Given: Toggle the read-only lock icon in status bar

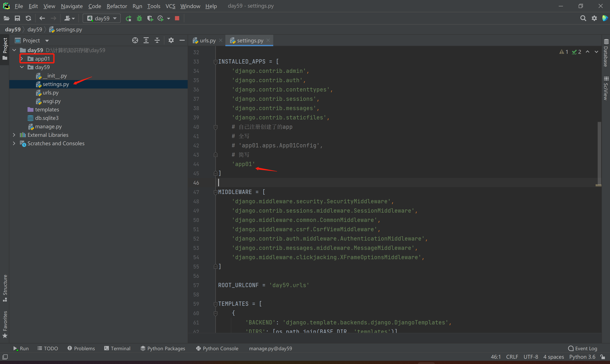Looking at the screenshot, I should [603, 357].
